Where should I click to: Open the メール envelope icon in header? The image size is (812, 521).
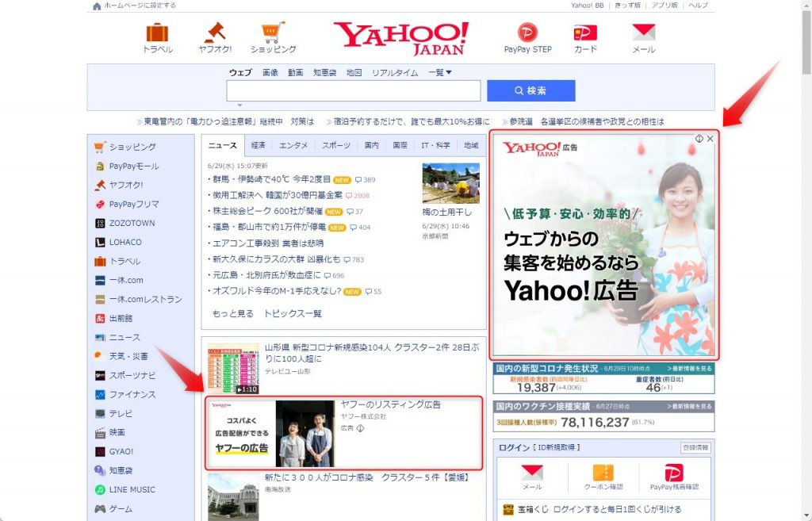point(644,32)
